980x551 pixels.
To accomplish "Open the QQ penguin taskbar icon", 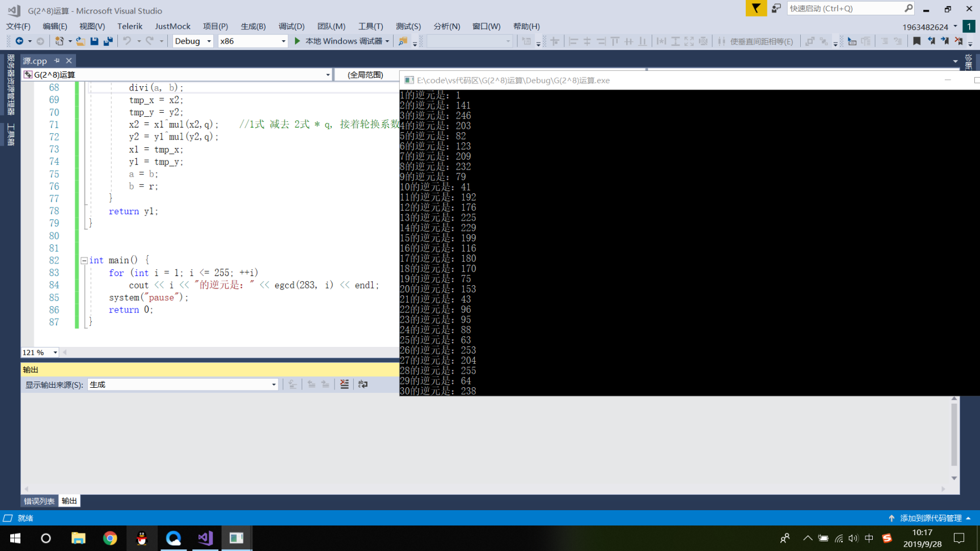I will coord(142,538).
